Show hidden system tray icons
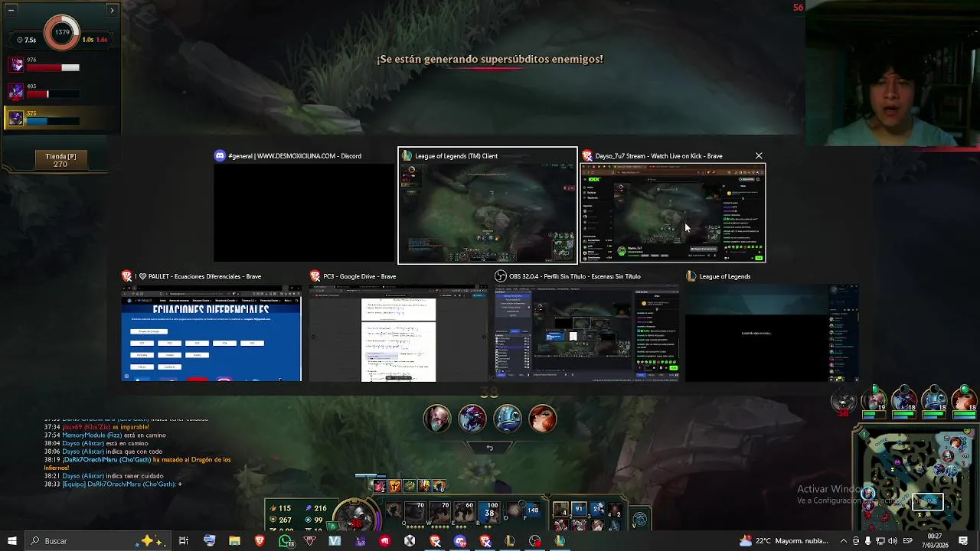Image resolution: width=980 pixels, height=551 pixels. 844,541
